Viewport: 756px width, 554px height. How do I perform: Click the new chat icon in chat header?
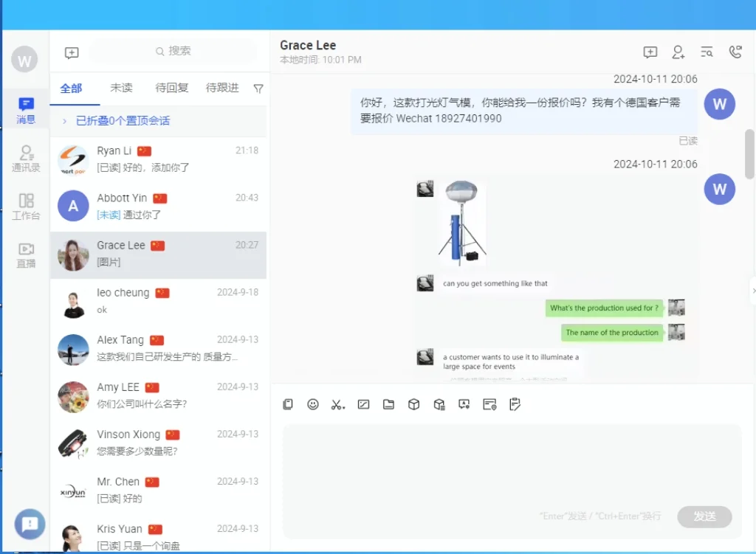tap(650, 52)
